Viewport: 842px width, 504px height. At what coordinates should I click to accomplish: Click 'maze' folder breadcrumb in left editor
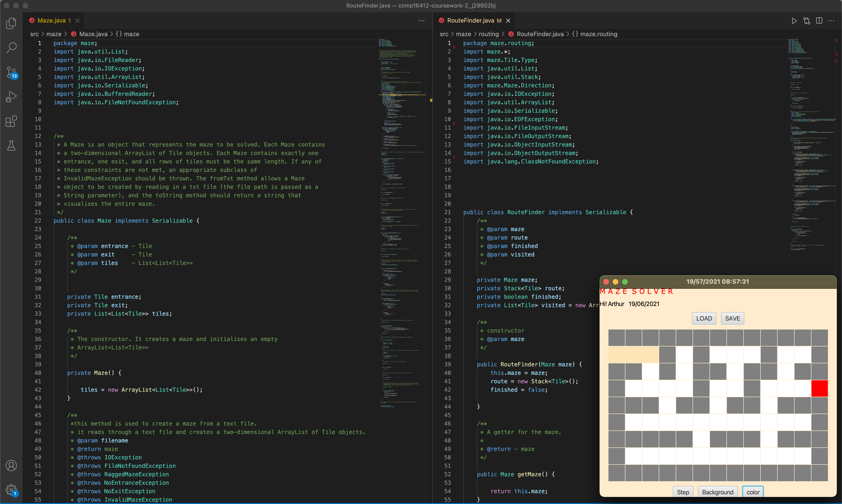click(x=54, y=34)
